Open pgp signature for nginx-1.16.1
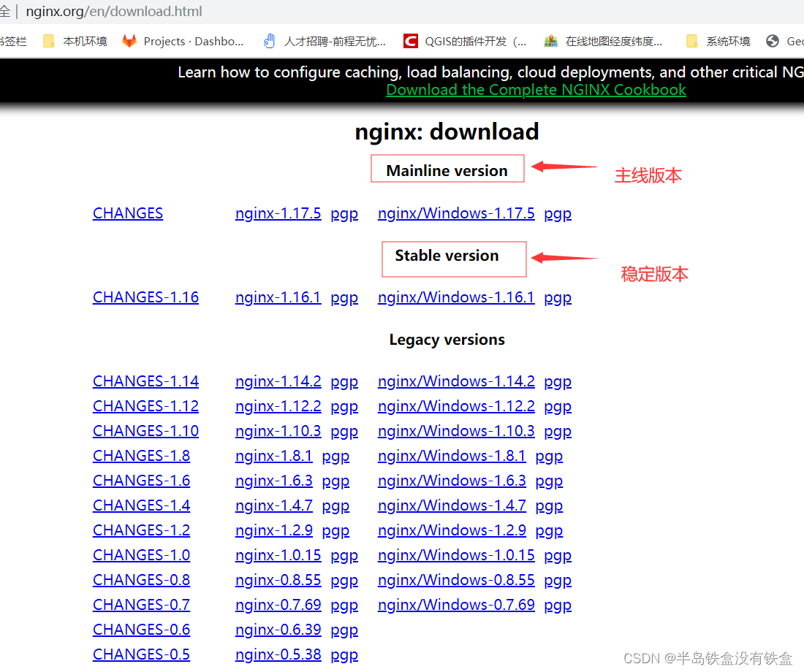This screenshot has height=672, width=804. [x=344, y=298]
